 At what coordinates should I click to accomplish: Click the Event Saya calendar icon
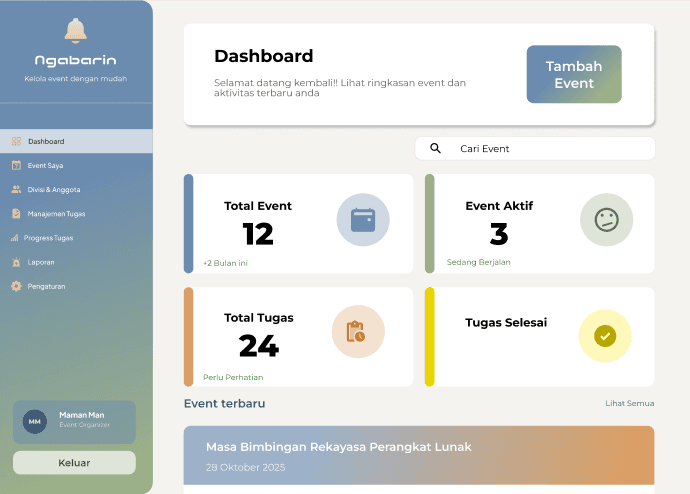point(16,165)
